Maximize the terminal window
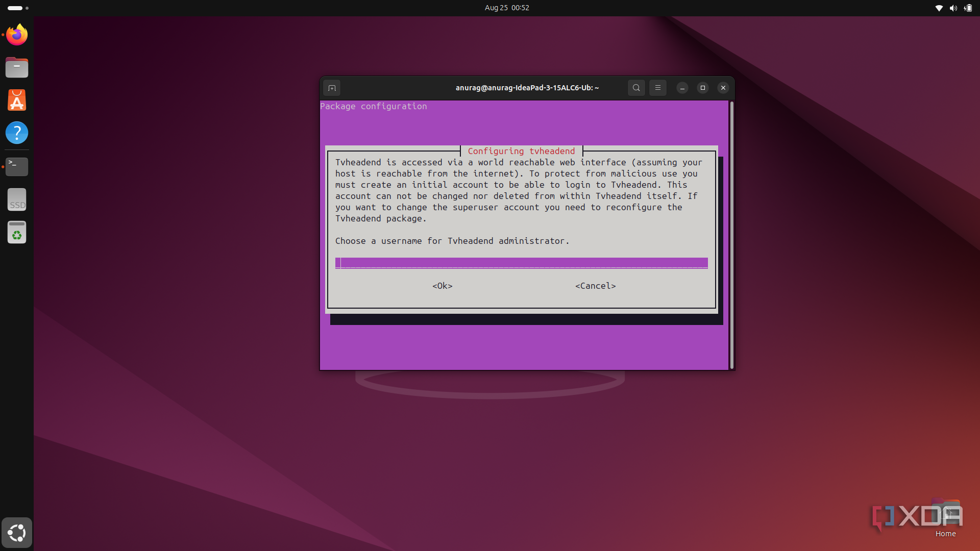 coord(703,88)
